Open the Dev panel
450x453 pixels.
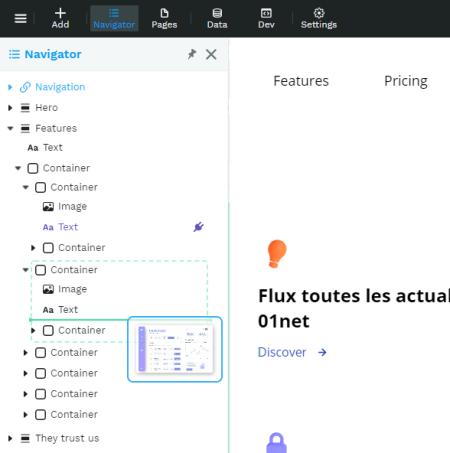(266, 18)
